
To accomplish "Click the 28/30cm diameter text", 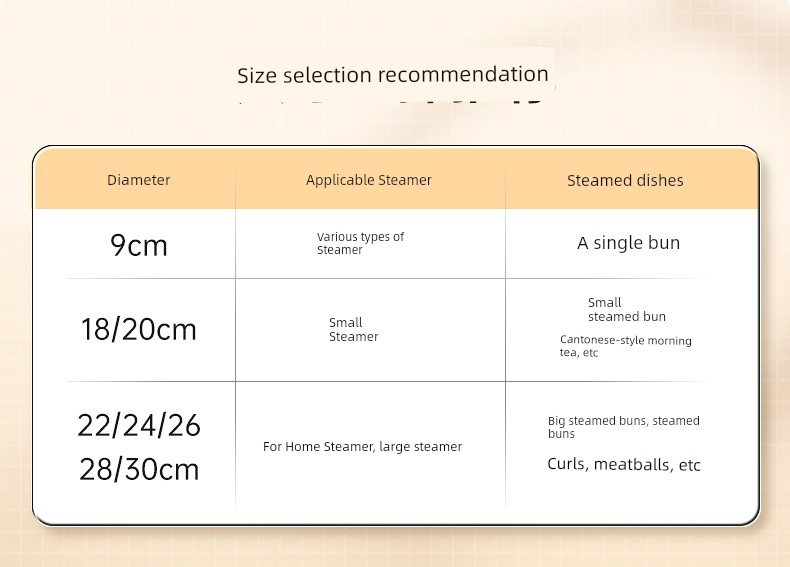I will (x=139, y=469).
